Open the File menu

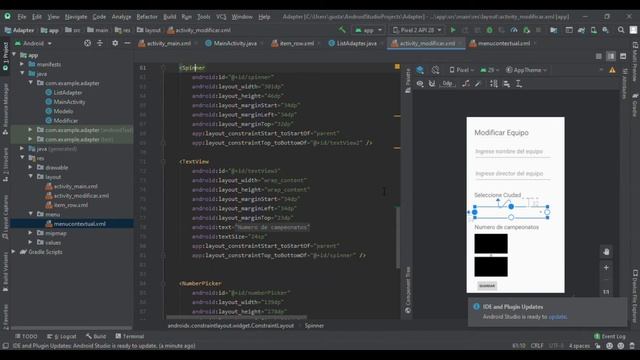(x=22, y=17)
